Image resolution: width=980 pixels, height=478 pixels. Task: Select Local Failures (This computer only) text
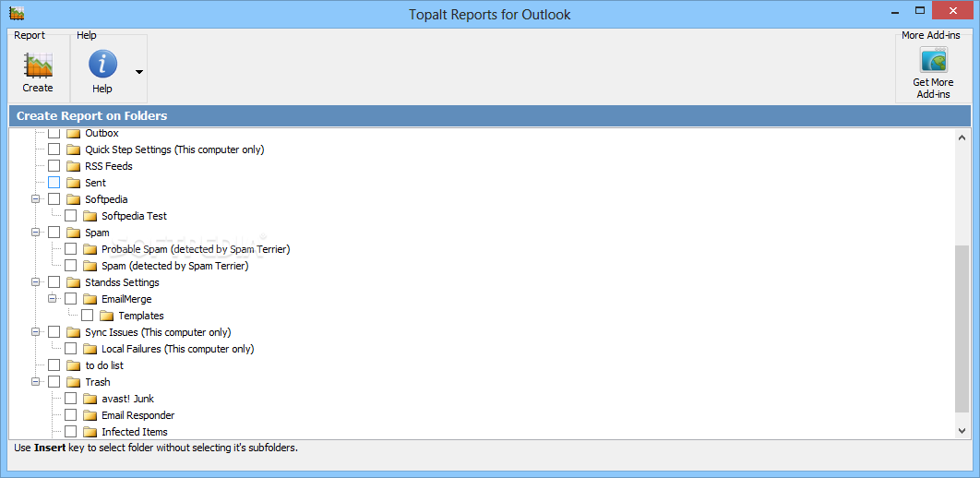(x=177, y=349)
